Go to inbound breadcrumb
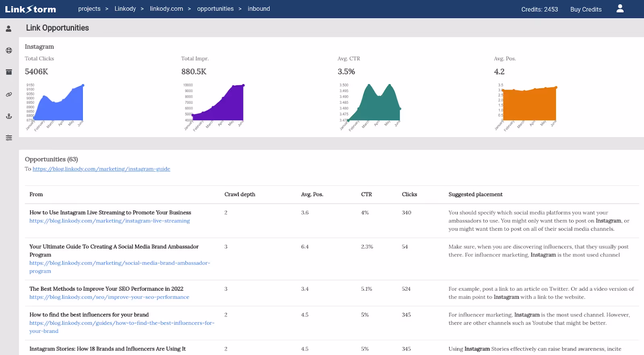The image size is (644, 355). pos(259,9)
